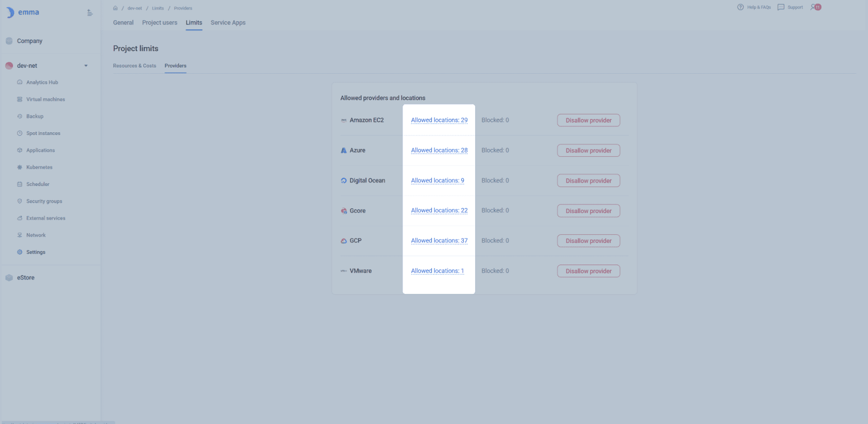Expand the dev-net project dropdown arrow

coord(86,66)
